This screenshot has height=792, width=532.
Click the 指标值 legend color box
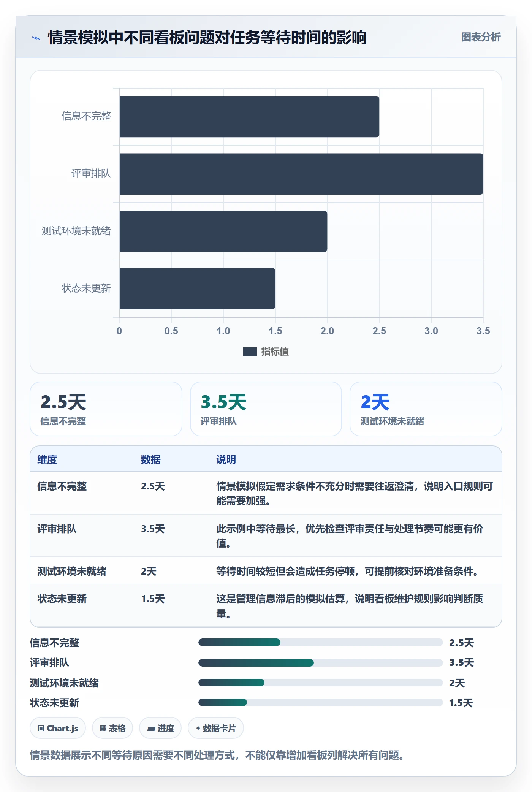pos(250,352)
